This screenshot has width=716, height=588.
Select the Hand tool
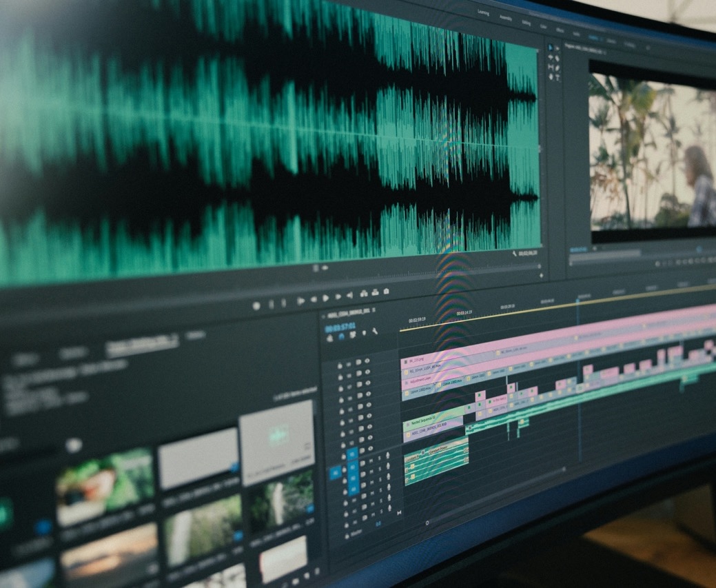[x=551, y=77]
